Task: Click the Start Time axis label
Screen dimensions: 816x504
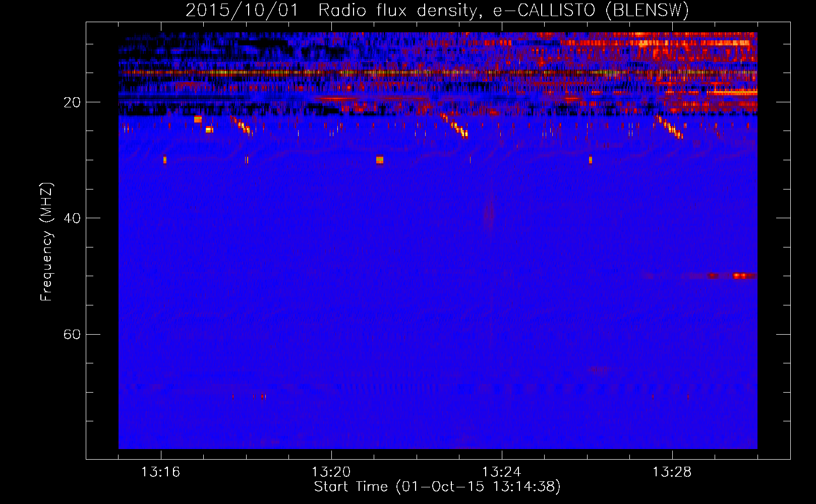Action: coord(437,487)
